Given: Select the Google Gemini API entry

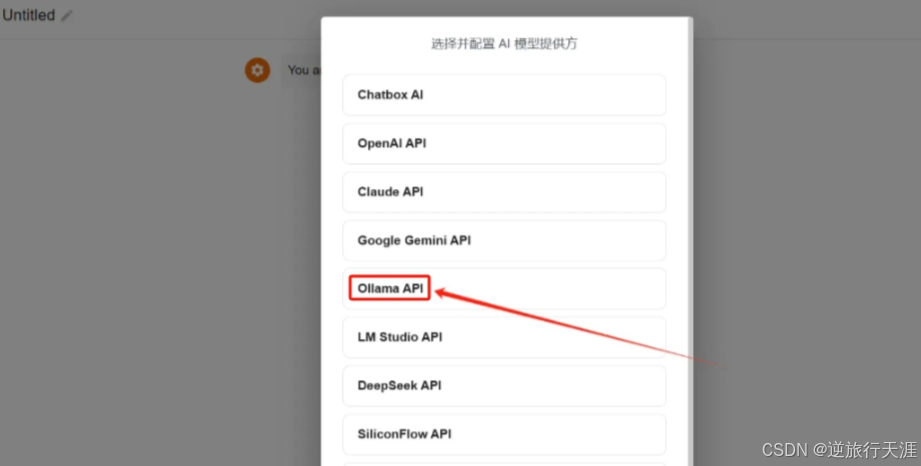Looking at the screenshot, I should pos(504,240).
